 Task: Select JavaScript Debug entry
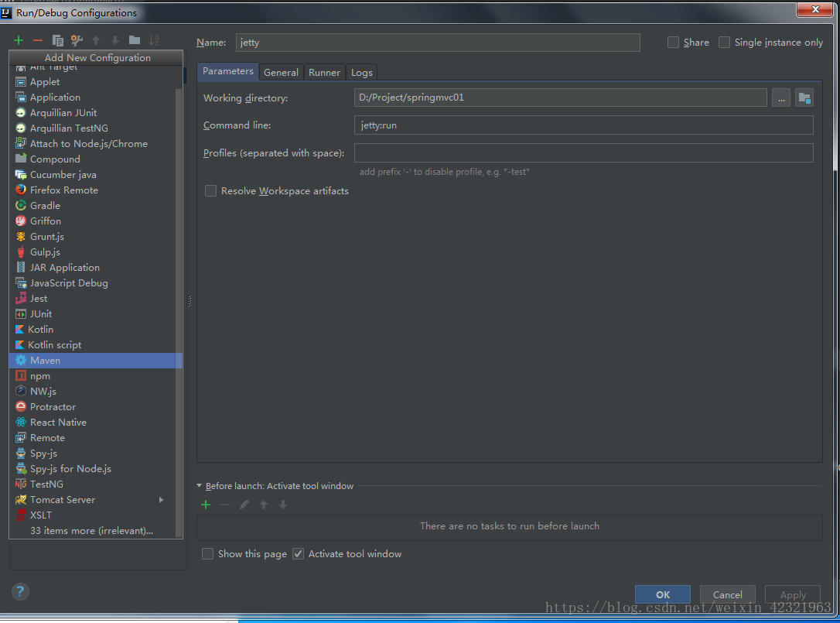pos(96,283)
